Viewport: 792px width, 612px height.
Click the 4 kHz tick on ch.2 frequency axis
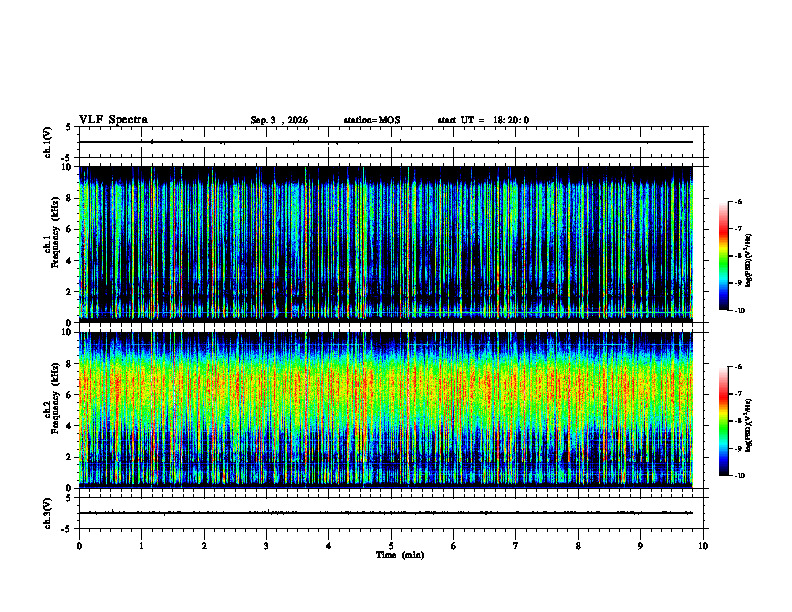point(69,426)
